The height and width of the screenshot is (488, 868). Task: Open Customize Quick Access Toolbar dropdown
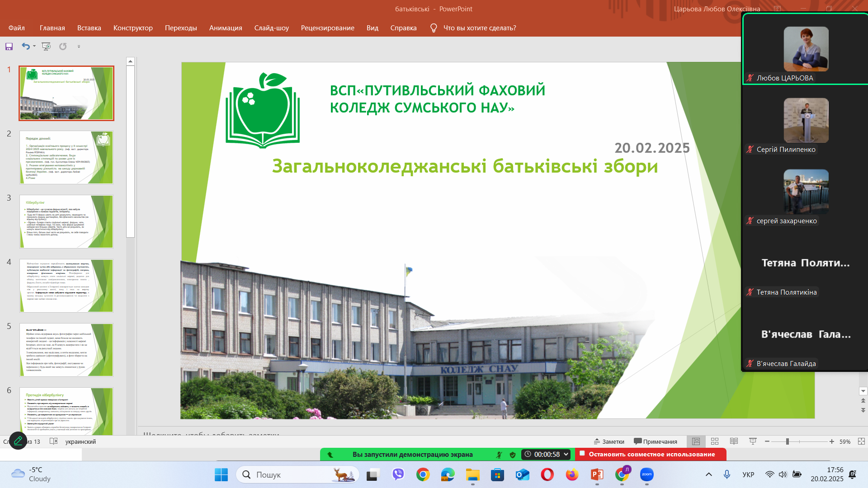(x=79, y=47)
